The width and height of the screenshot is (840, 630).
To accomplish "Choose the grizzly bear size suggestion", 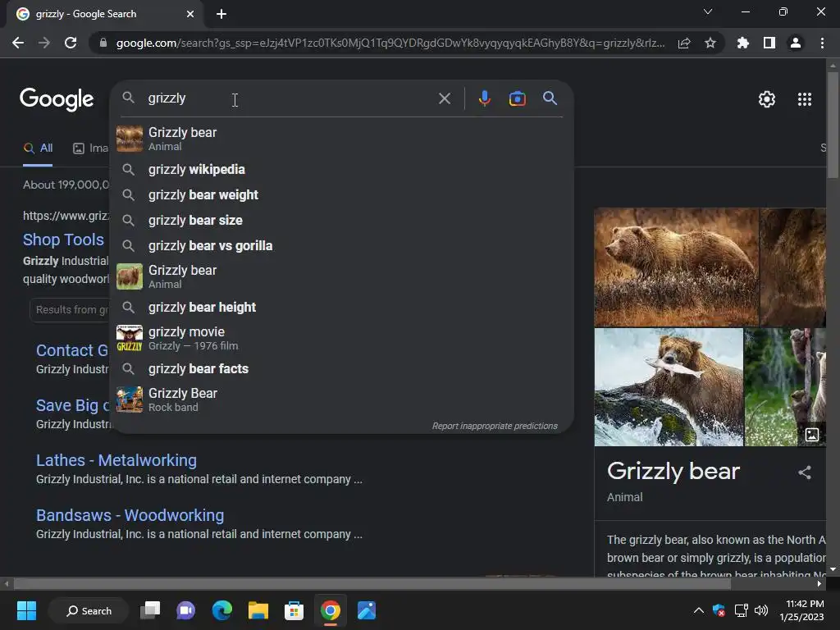I will click(x=342, y=220).
